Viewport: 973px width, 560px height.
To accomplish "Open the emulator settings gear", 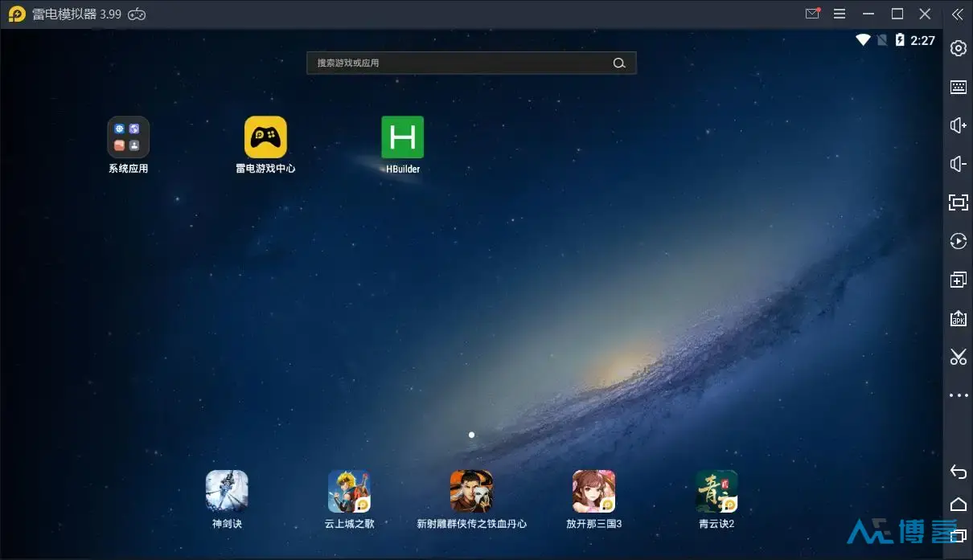I will (x=958, y=48).
